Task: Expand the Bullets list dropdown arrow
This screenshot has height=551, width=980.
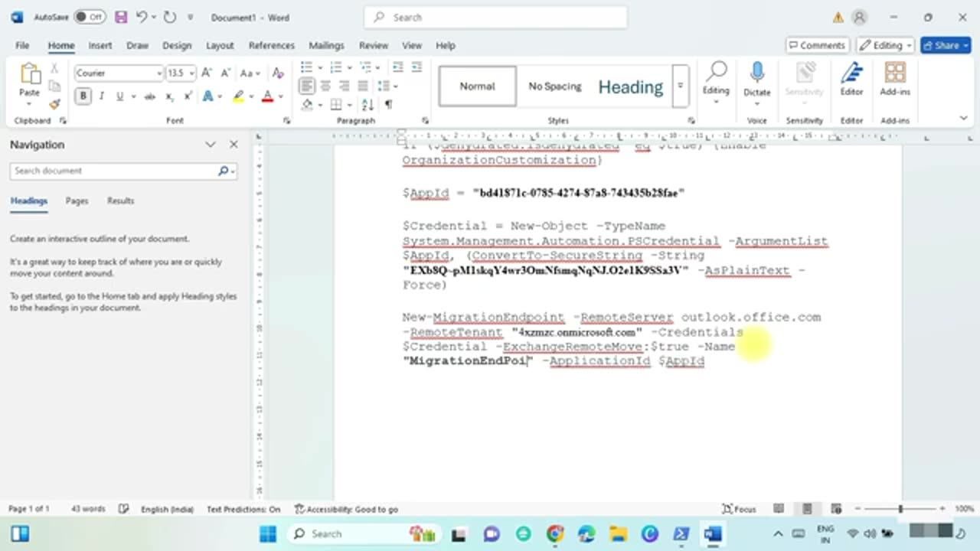Action: pyautogui.click(x=319, y=67)
